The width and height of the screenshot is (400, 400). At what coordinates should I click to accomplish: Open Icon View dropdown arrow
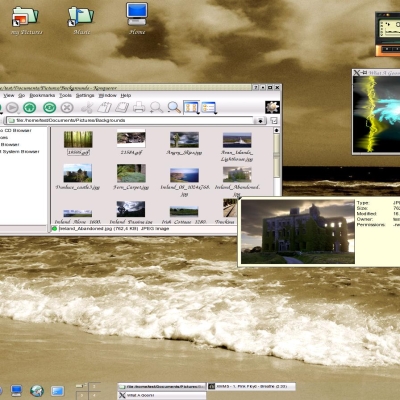(198, 113)
